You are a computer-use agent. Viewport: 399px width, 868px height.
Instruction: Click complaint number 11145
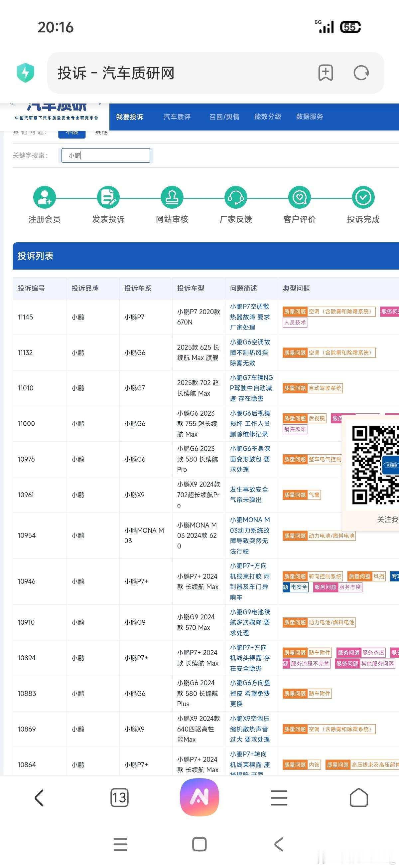[25, 317]
